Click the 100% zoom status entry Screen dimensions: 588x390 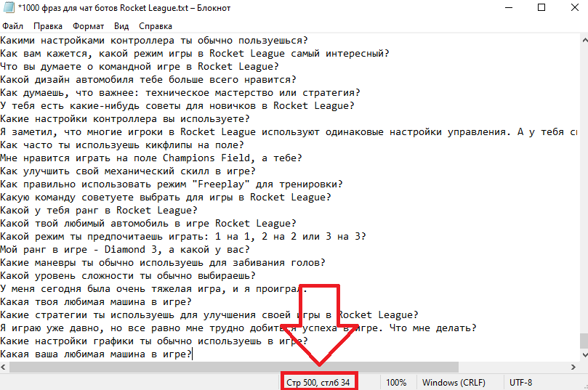396,383
